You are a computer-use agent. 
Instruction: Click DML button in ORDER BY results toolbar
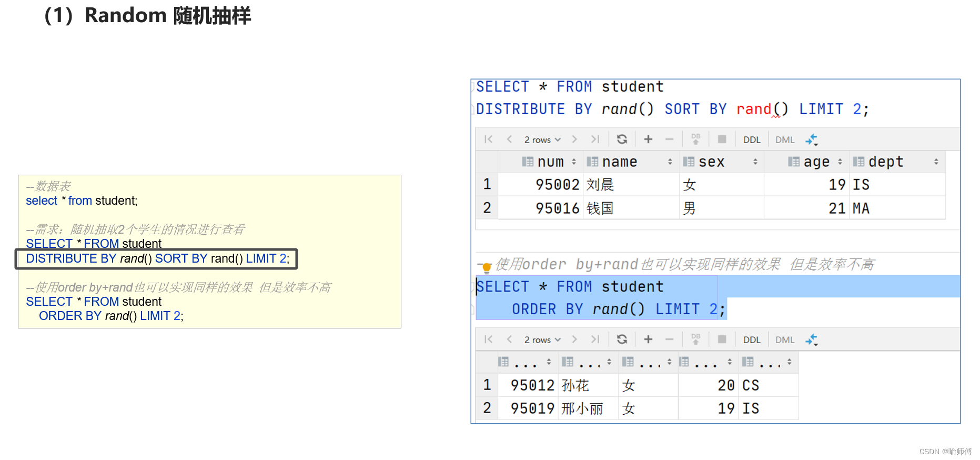point(785,339)
